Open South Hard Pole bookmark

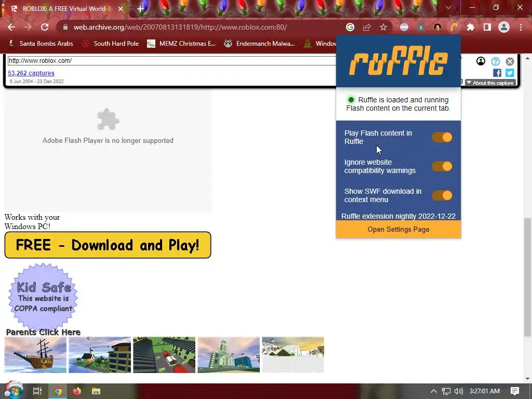click(x=111, y=44)
